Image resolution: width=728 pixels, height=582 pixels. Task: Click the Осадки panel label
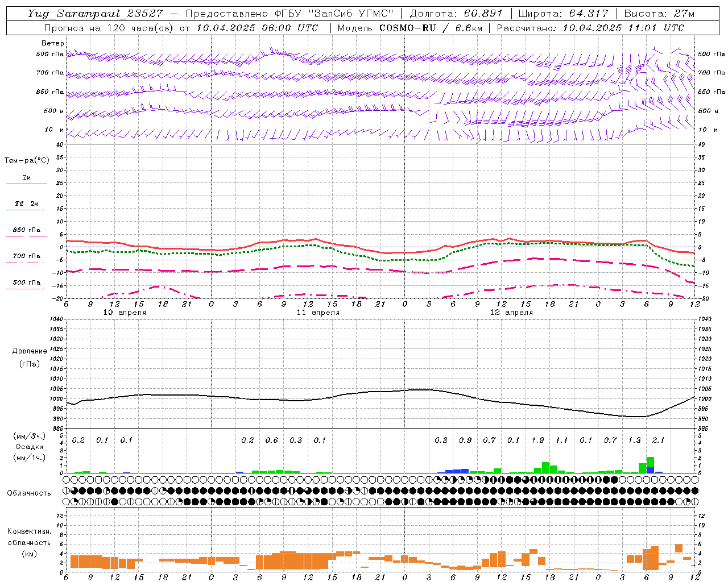click(x=30, y=447)
